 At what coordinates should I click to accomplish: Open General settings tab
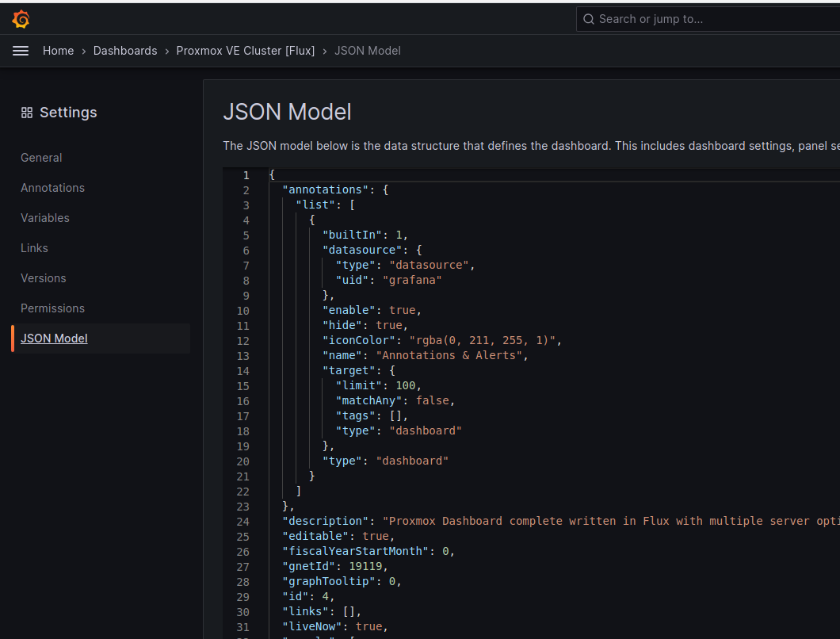41,158
